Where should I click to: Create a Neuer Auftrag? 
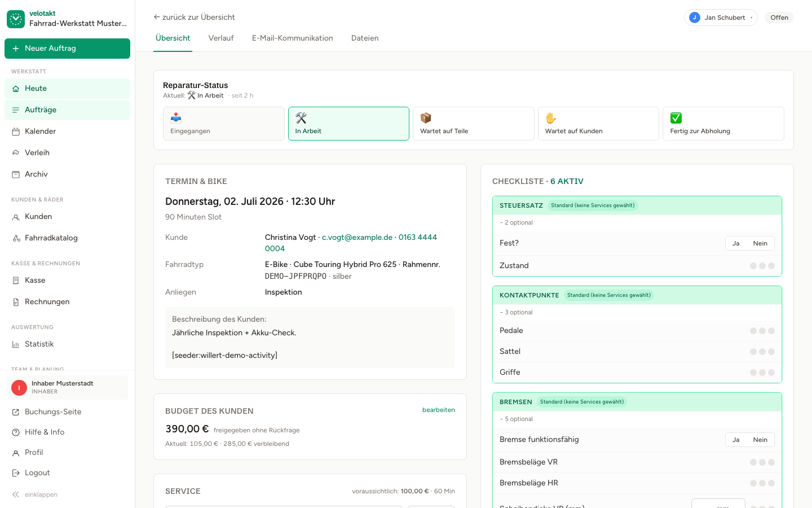[x=67, y=49]
